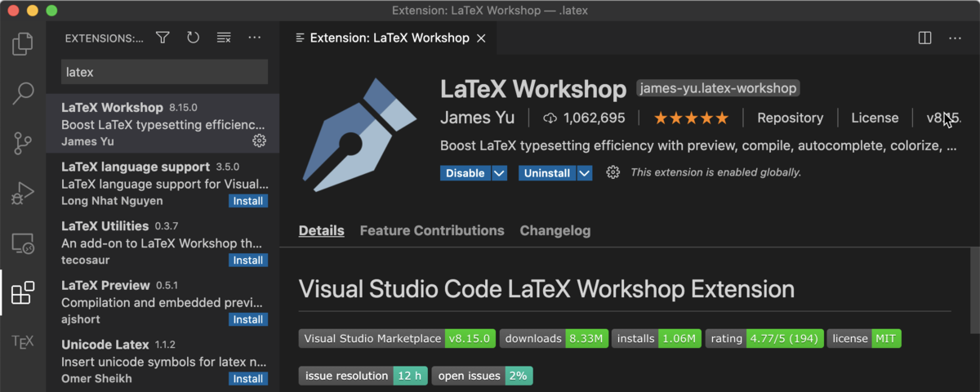
Task: Open the Repository link
Action: [790, 118]
